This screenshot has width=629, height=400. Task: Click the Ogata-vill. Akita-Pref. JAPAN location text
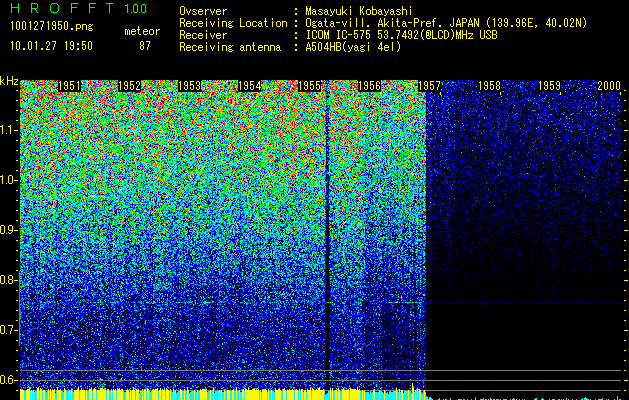[x=446, y=23]
